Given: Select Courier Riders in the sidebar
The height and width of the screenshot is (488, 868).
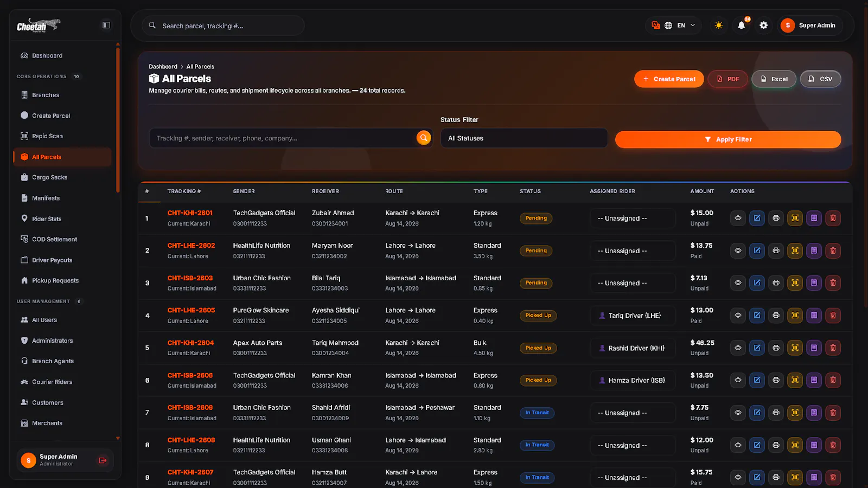Looking at the screenshot, I should click(62, 382).
